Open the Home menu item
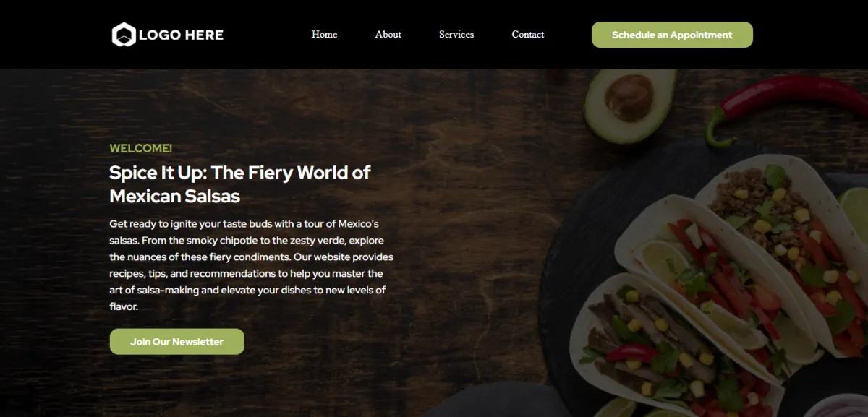 tap(324, 35)
